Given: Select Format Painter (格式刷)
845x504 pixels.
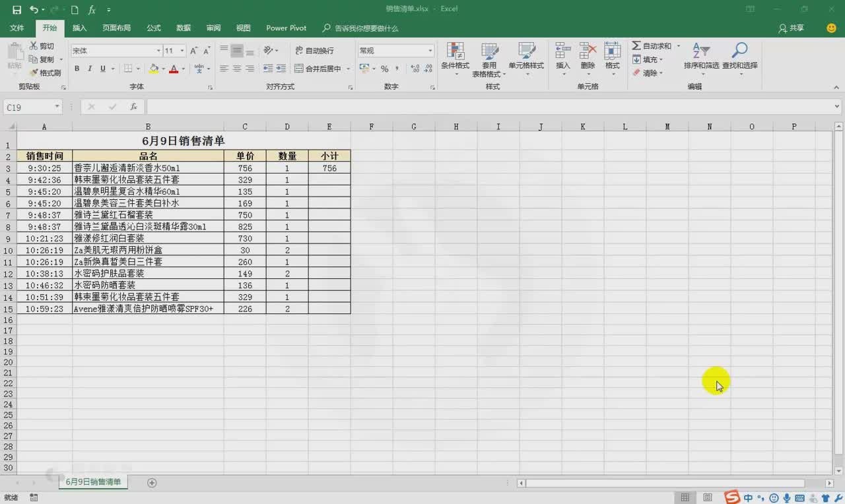Looking at the screenshot, I should 45,73.
